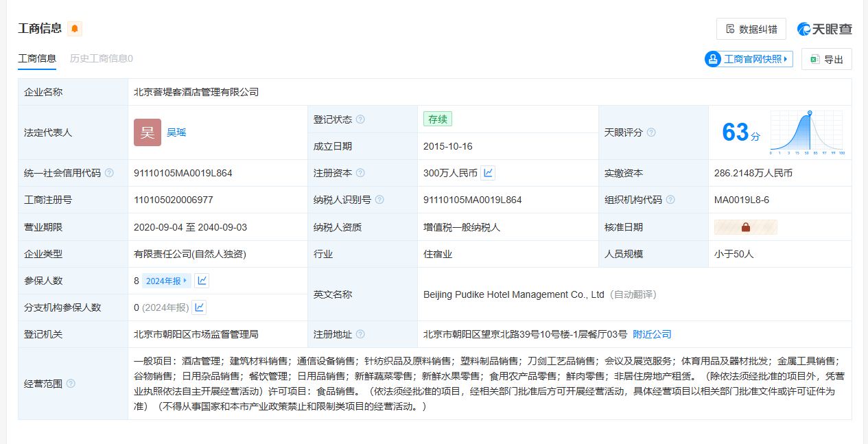Expand the 工商官网快照 snapshot button
868x444 pixels.
(749, 59)
